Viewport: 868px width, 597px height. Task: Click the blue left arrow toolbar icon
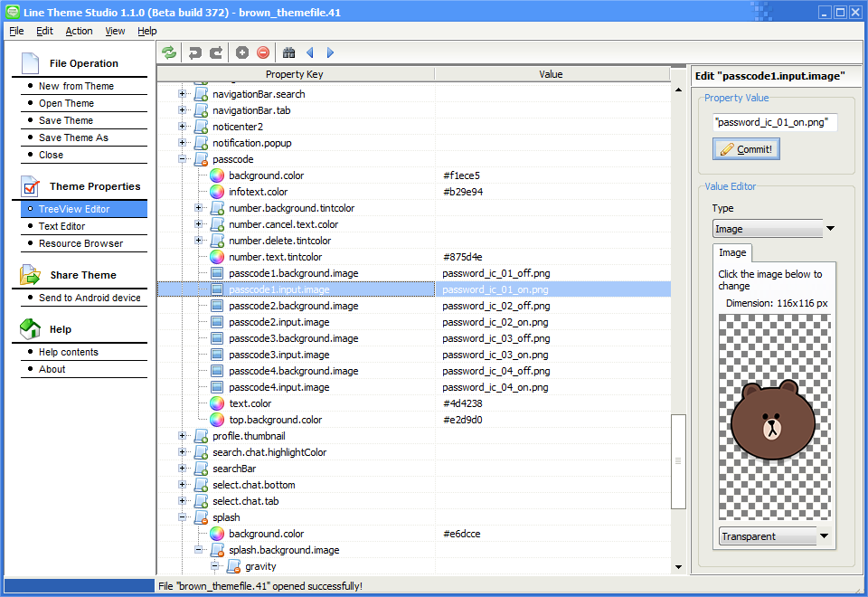tap(310, 52)
